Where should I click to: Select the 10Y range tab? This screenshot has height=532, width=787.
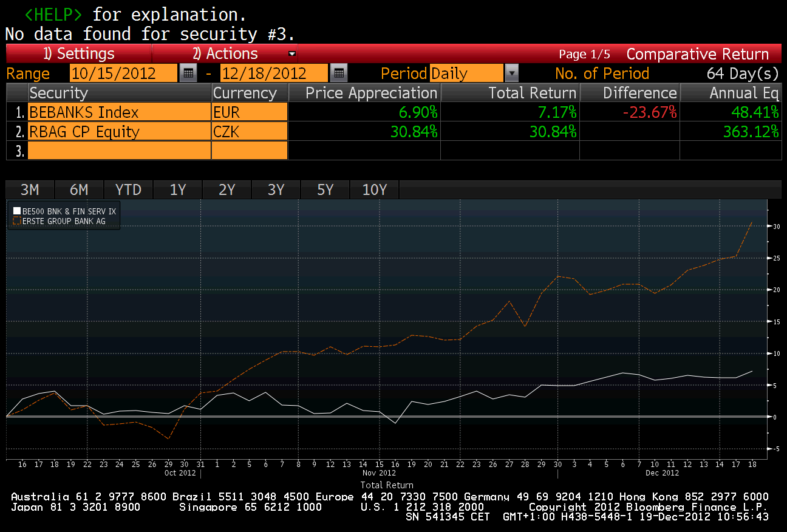374,189
